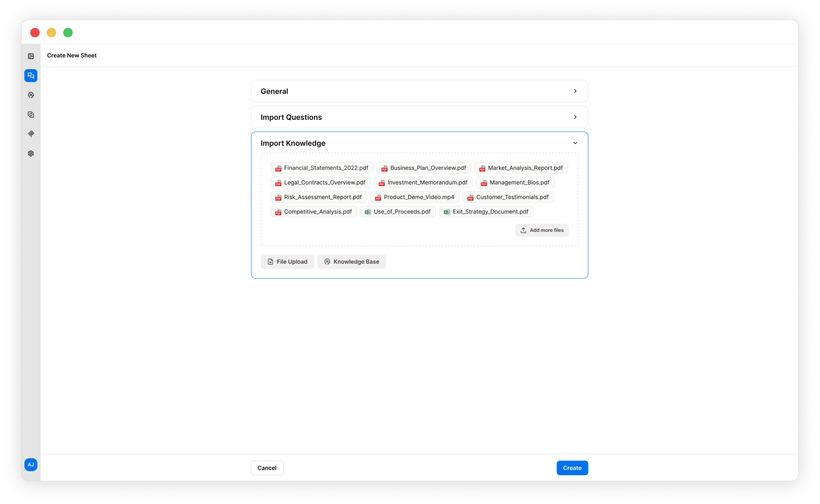Select the Product_Demo_Video.mp4 file chip

coord(415,197)
